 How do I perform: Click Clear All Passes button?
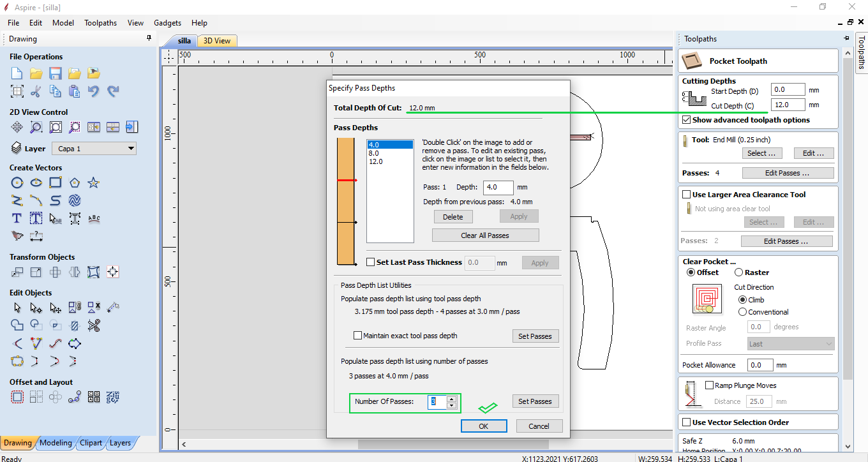point(485,235)
